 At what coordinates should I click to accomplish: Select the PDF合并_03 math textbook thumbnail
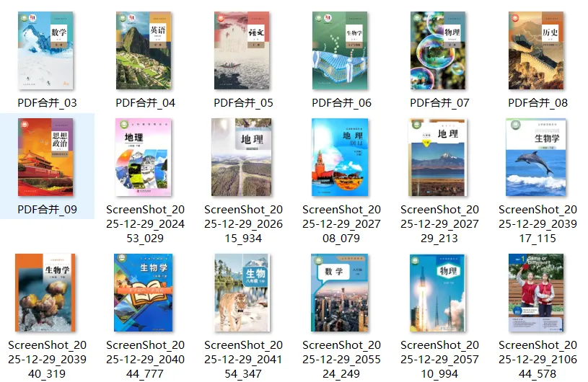(45, 50)
